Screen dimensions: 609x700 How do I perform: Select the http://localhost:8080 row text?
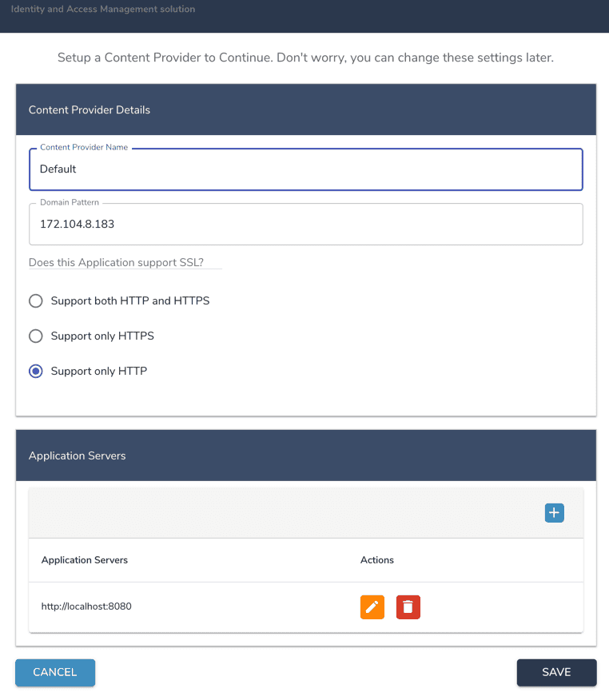(86, 607)
